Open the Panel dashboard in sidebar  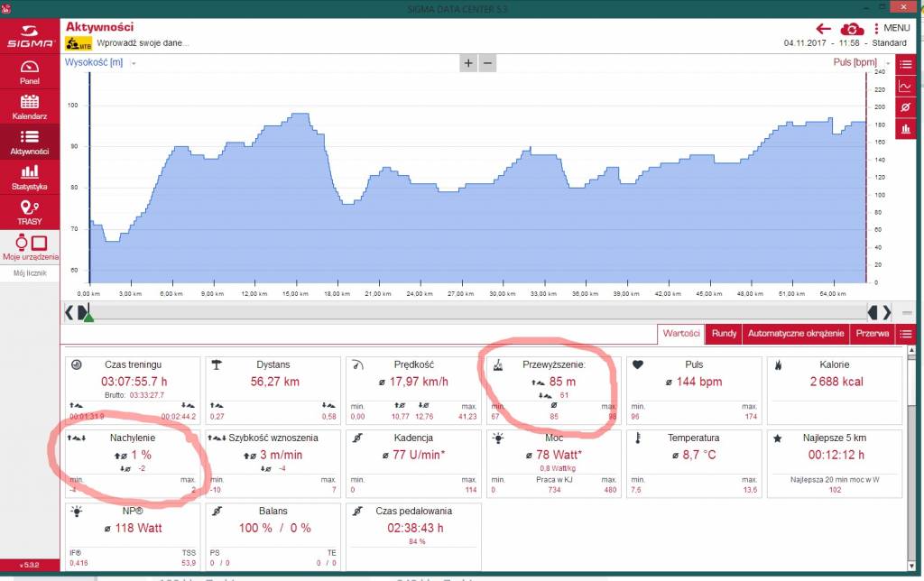[30, 72]
